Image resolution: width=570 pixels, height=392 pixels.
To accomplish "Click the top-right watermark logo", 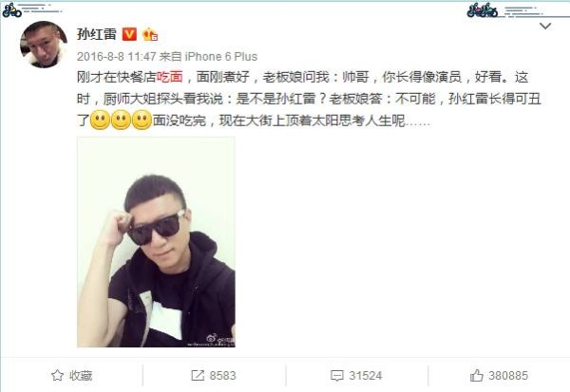I will point(483,10).
